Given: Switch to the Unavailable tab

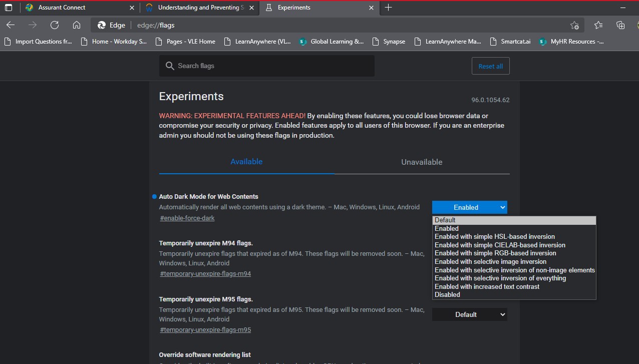Looking at the screenshot, I should (x=422, y=162).
